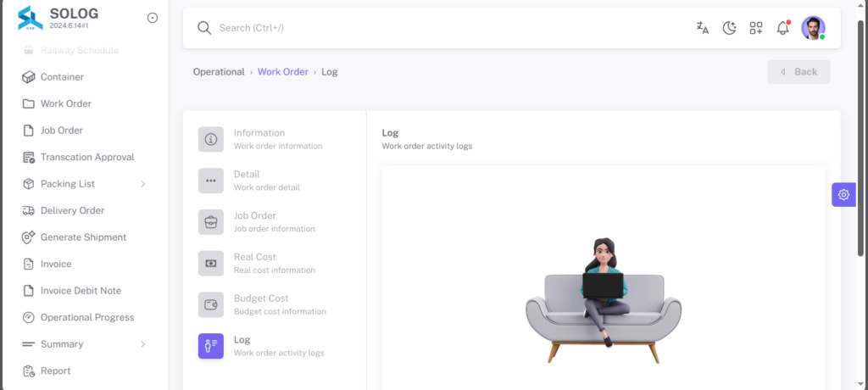868x390 pixels.
Task: Open the notifications bell
Action: [782, 28]
